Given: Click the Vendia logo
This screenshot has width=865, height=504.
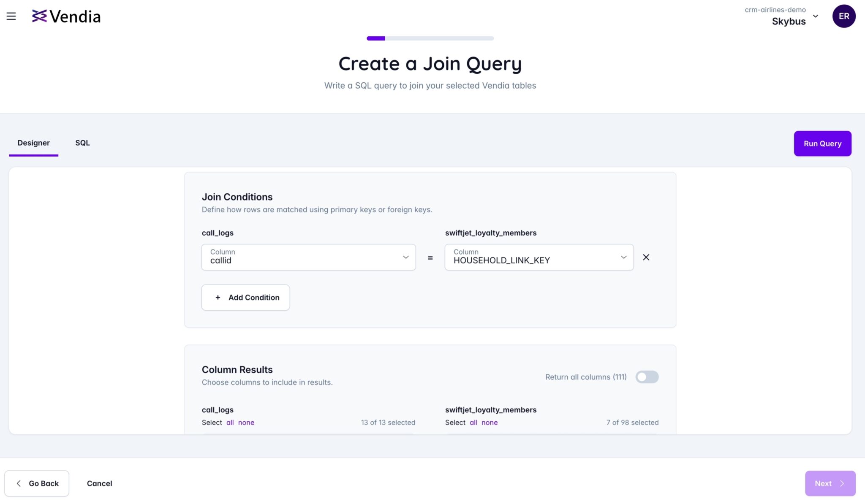Looking at the screenshot, I should pyautogui.click(x=66, y=16).
